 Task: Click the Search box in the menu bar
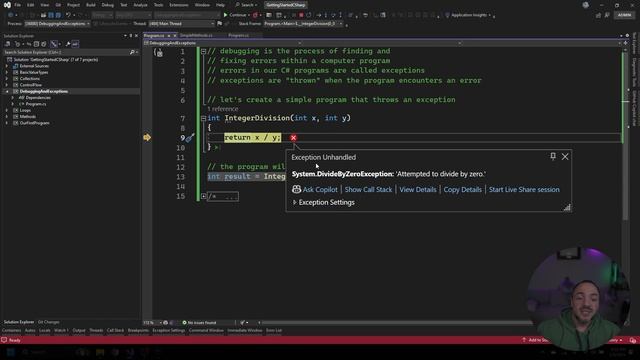pos(247,5)
